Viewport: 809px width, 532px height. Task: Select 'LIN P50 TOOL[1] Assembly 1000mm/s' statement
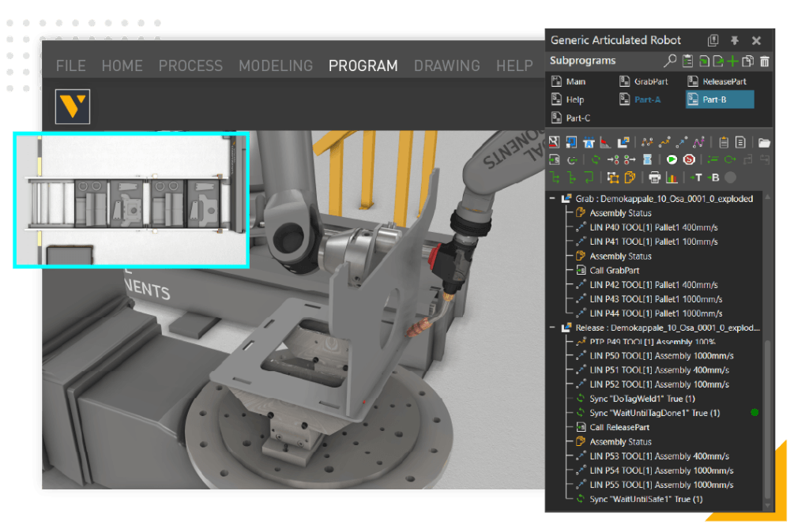coord(655,356)
